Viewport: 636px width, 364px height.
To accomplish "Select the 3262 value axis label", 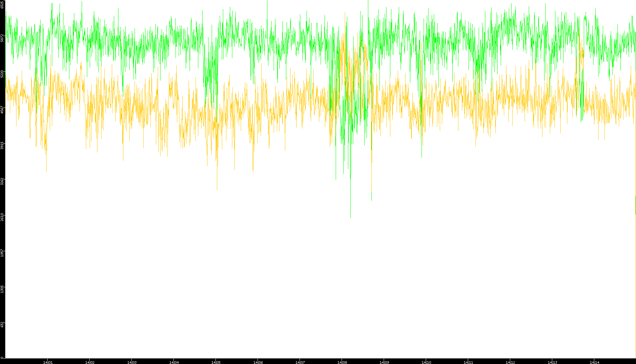I will [x=2, y=181].
